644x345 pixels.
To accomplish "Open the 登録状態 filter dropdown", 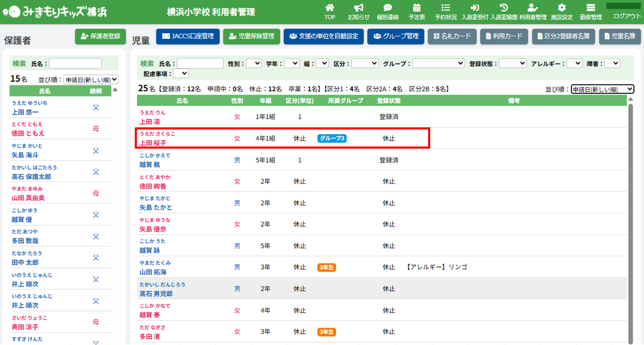I will [512, 63].
